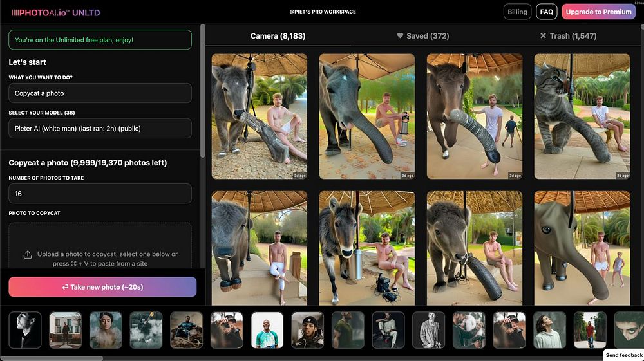The width and height of the screenshot is (644, 361).
Task: Select sample thumbnail with green-eyed face close-up
Action: coord(629,330)
